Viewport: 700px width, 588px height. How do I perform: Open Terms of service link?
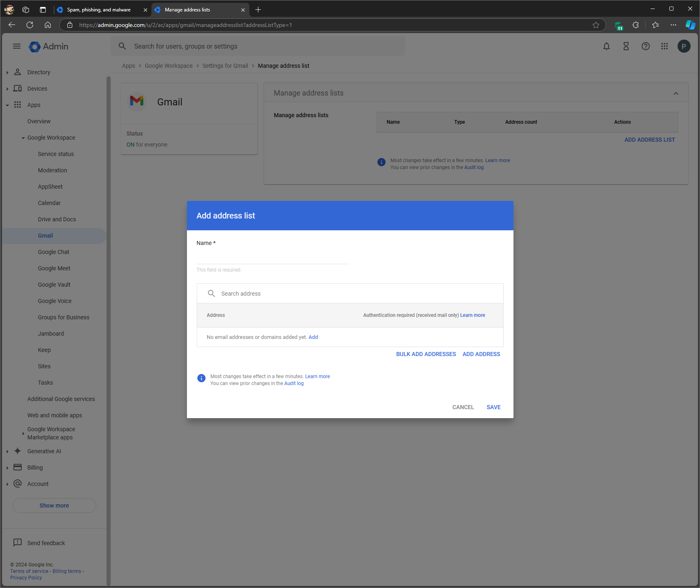[29, 571]
